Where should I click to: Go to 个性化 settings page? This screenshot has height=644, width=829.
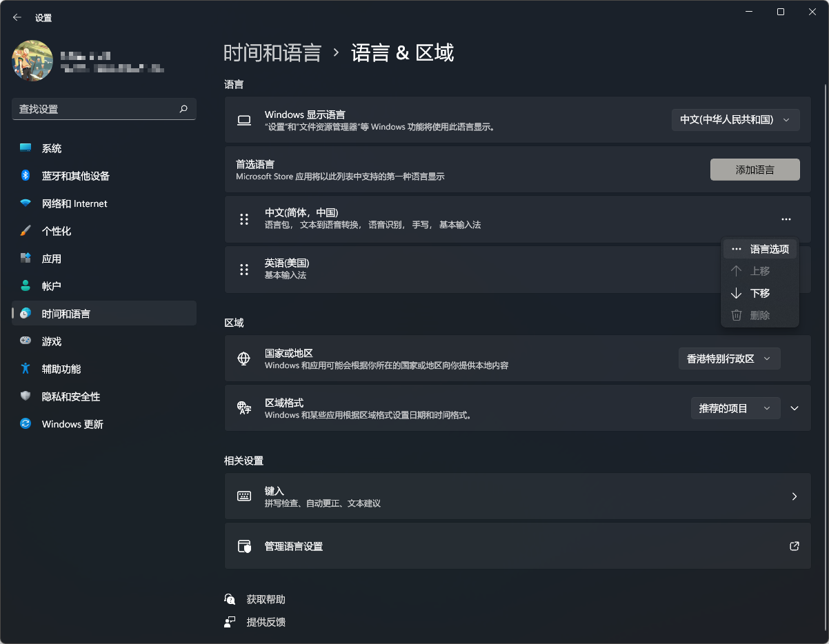[56, 231]
